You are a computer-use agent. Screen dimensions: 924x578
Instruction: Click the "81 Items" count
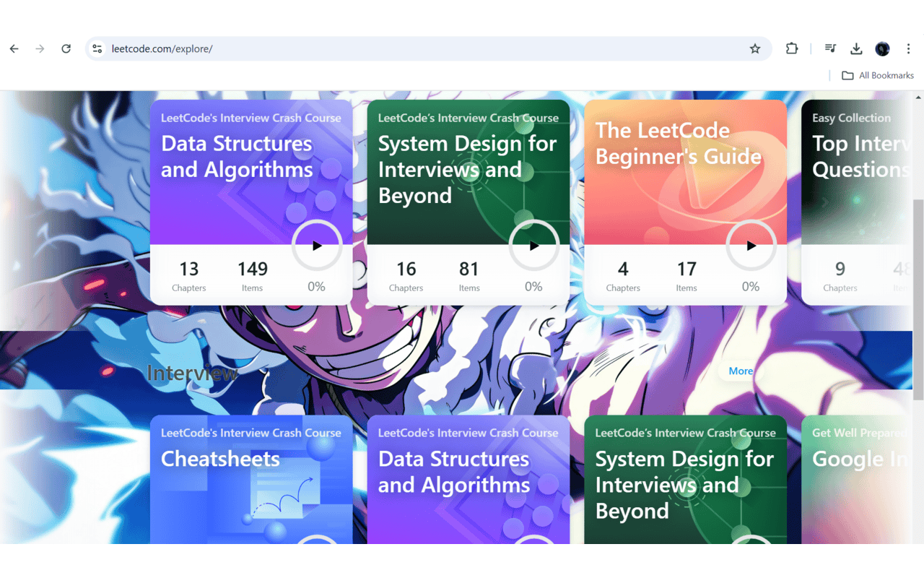(x=469, y=276)
